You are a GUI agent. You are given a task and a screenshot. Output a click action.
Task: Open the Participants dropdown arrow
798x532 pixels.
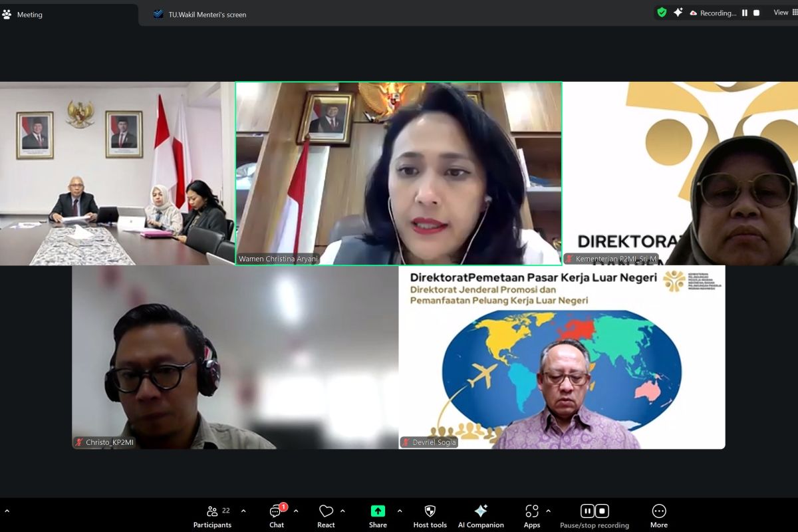[x=244, y=512]
